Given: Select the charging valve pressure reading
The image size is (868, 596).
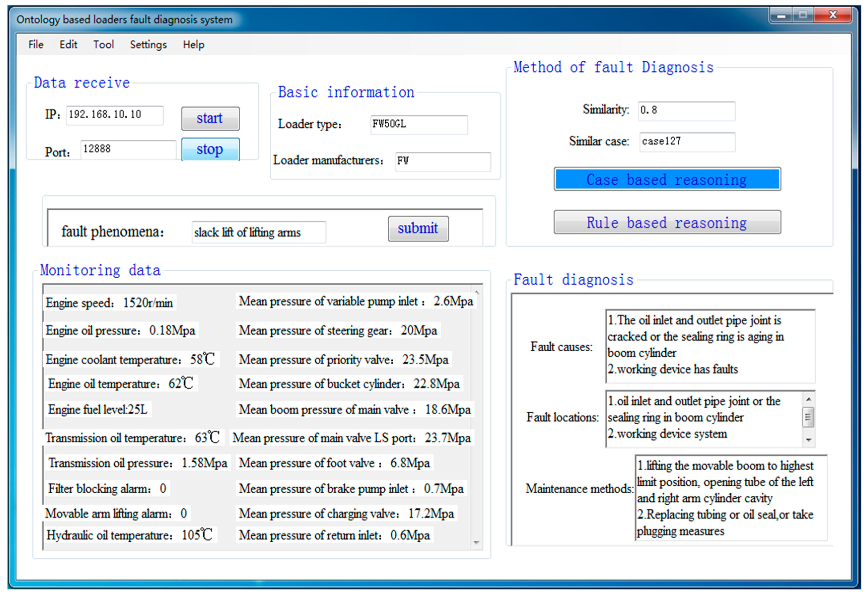Looking at the screenshot, I should [347, 513].
